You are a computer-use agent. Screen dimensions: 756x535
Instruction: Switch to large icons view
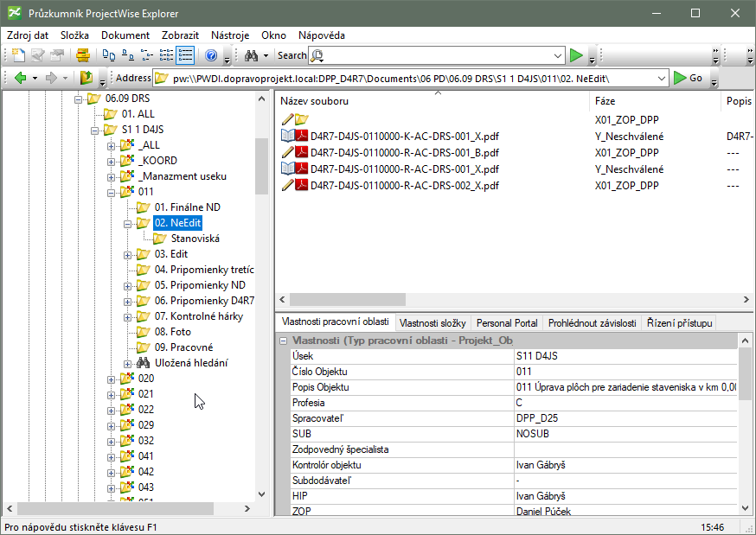(108, 55)
